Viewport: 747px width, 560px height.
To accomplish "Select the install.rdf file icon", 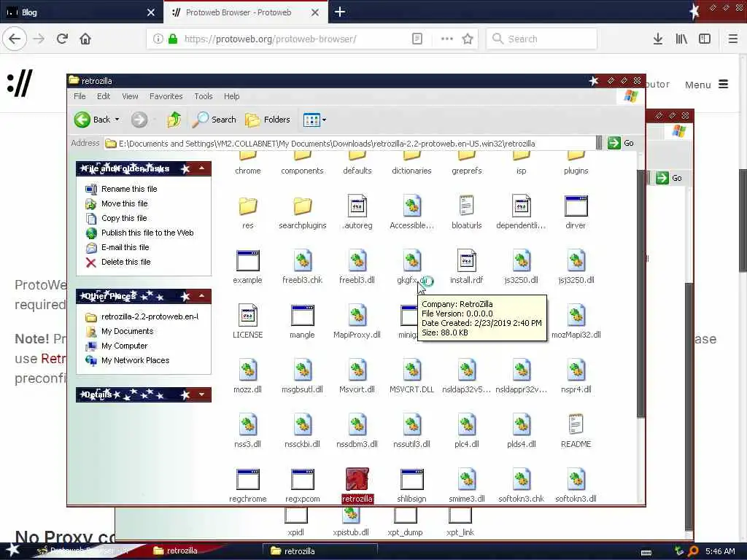I will (x=466, y=260).
